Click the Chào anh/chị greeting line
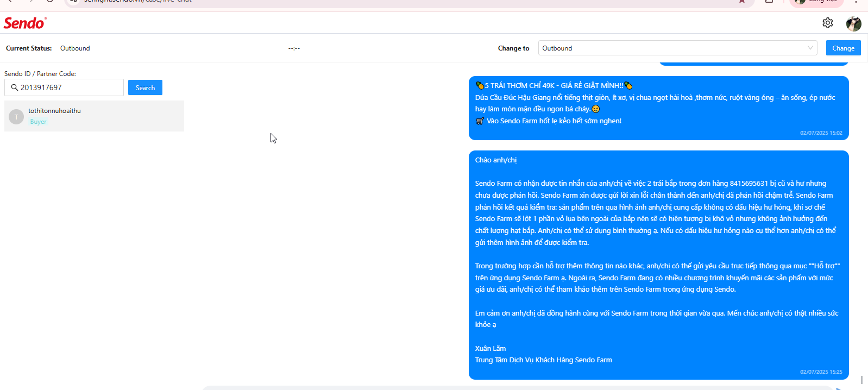 pyautogui.click(x=496, y=160)
